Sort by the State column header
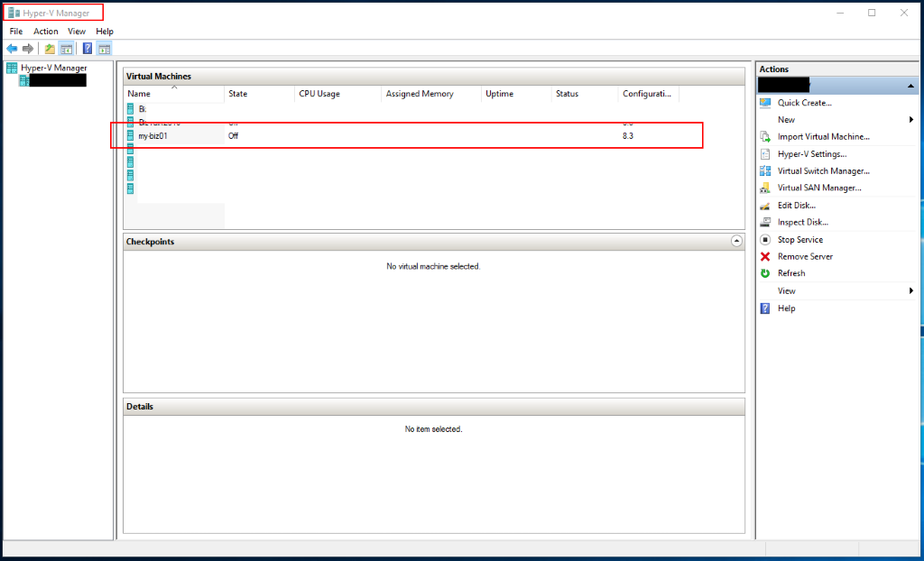The height and width of the screenshot is (561, 924). pos(259,94)
